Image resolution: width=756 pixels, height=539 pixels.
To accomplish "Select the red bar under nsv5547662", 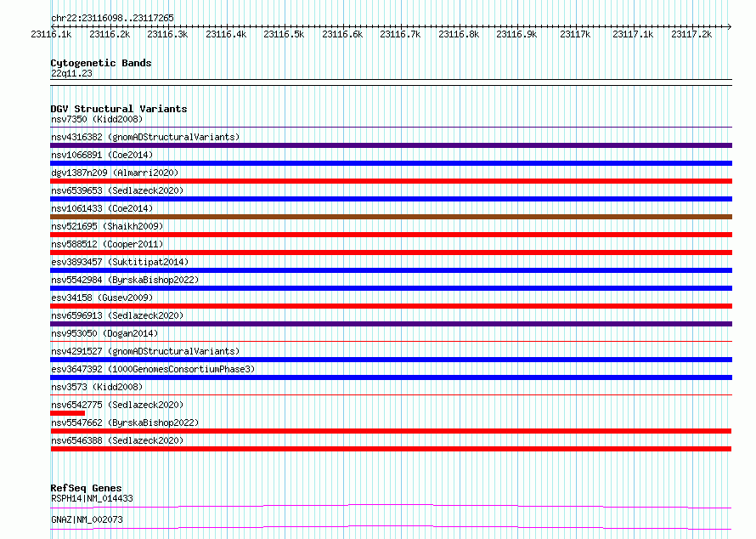I will [391, 431].
